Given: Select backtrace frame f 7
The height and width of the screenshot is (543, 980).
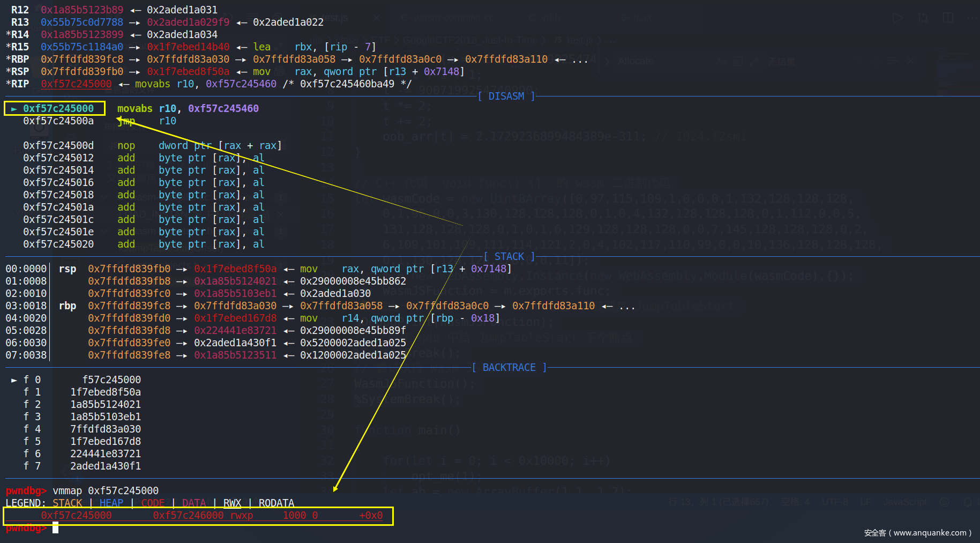Looking at the screenshot, I should (32, 466).
